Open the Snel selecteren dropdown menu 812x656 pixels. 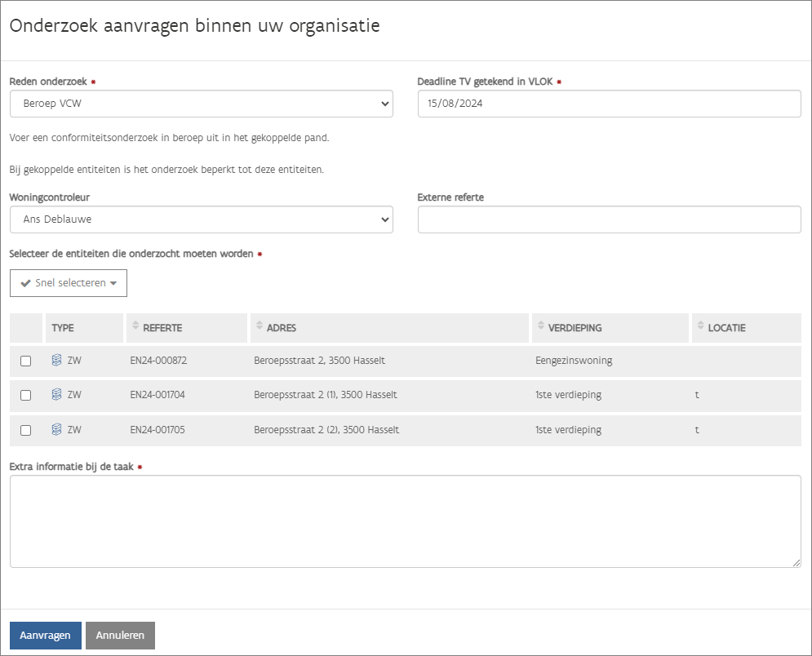(x=69, y=283)
